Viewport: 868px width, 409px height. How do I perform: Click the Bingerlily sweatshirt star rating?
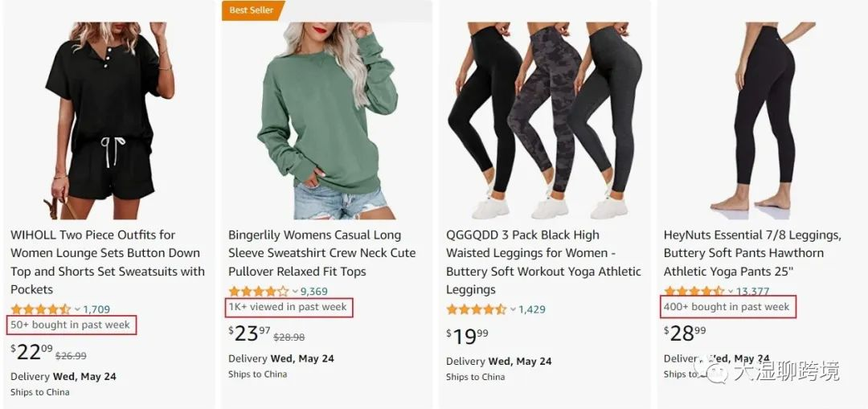pos(258,292)
